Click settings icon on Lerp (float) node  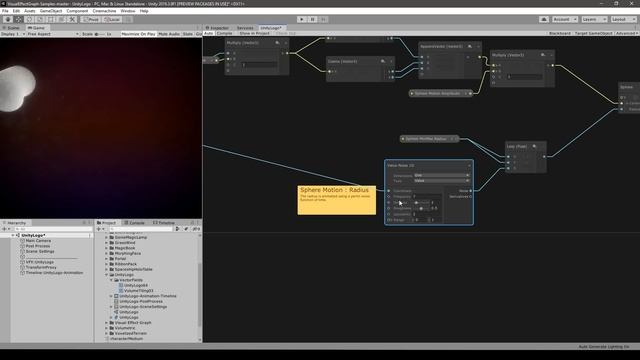point(534,146)
